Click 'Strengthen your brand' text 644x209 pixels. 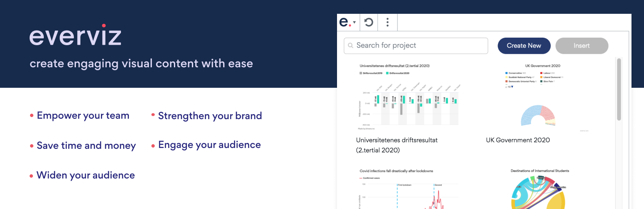point(210,116)
